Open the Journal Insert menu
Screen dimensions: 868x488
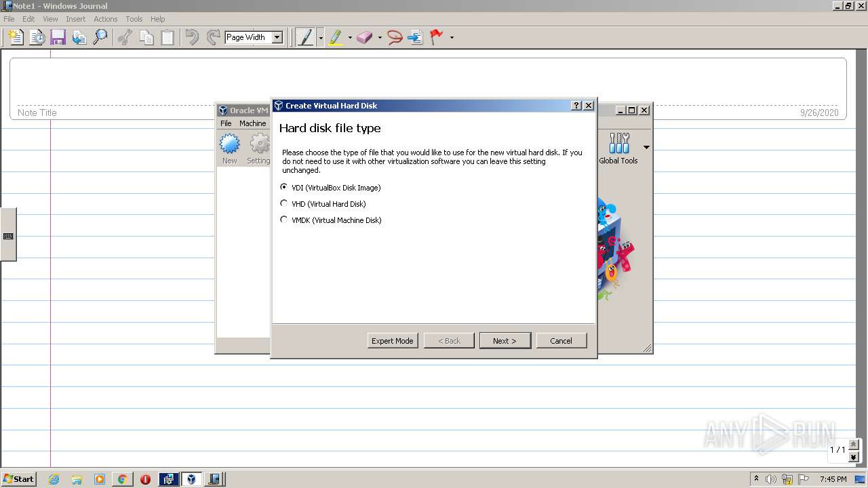(x=75, y=19)
